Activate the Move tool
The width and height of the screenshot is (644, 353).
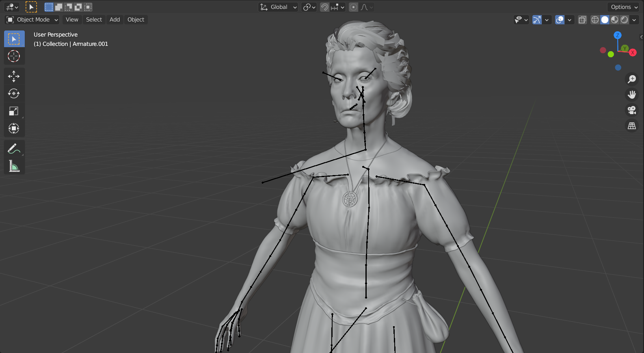click(14, 76)
